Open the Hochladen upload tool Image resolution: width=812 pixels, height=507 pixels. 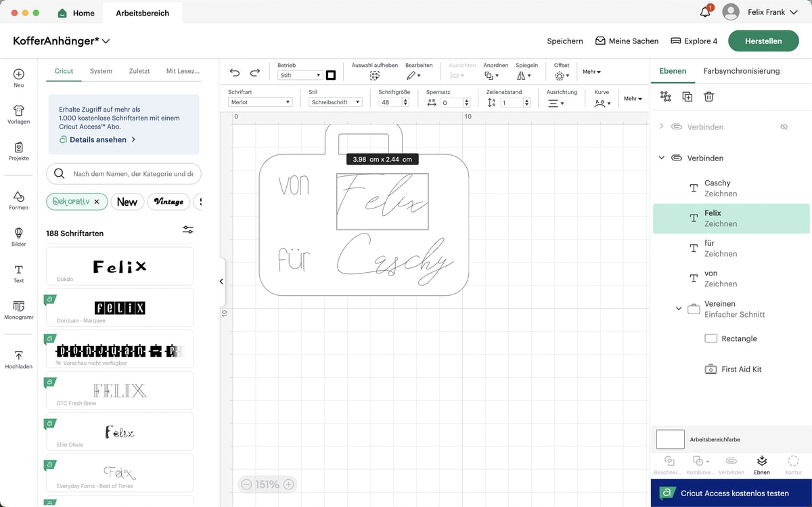tap(19, 359)
